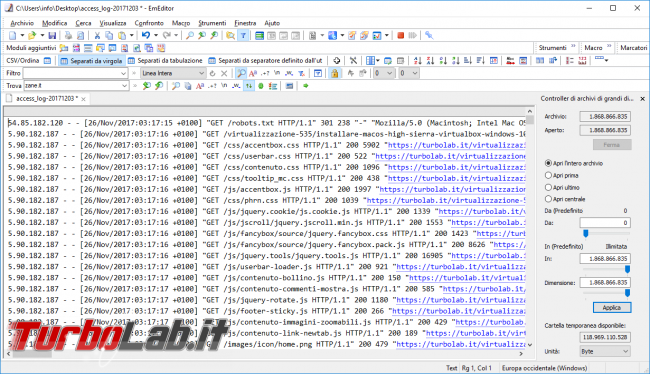Image resolution: width=650 pixels, height=374 pixels.
Task: Open the turbolab.it link on the accentbox.css line
Action: click(456, 145)
